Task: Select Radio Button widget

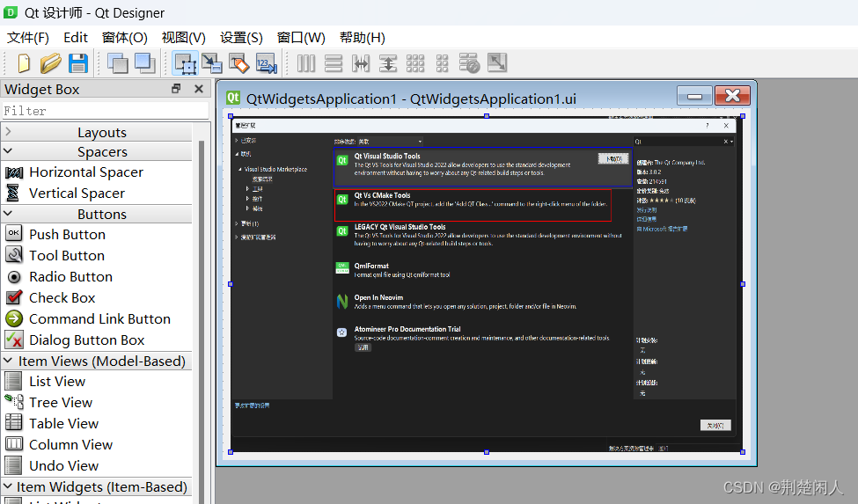Action: tap(70, 277)
